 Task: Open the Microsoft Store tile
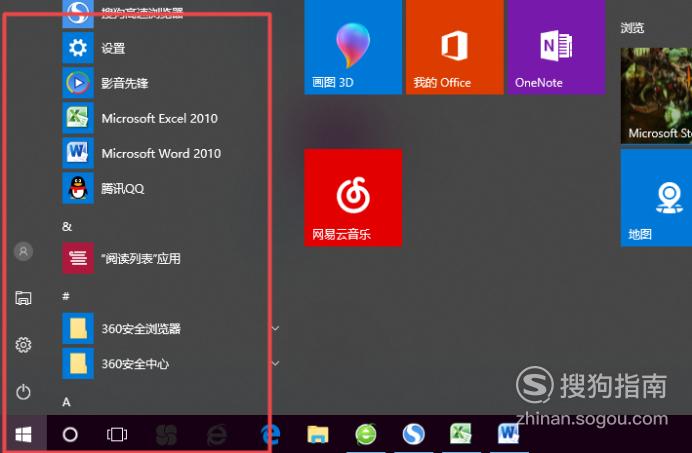tap(656, 95)
